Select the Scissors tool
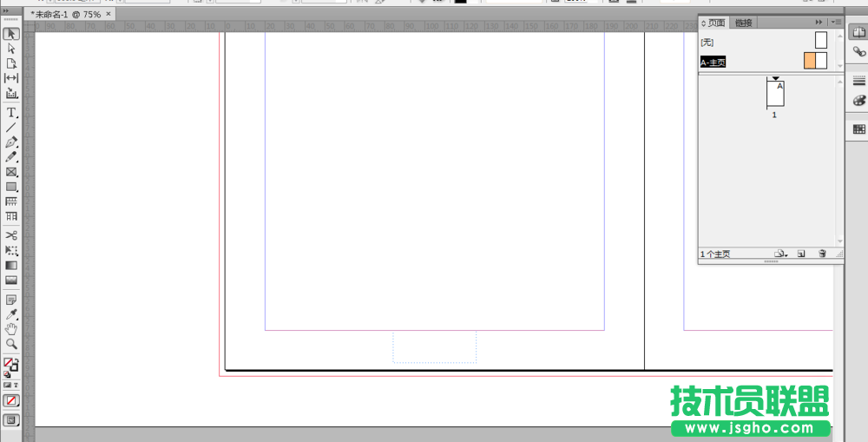Viewport: 868px width, 442px height. (x=11, y=235)
